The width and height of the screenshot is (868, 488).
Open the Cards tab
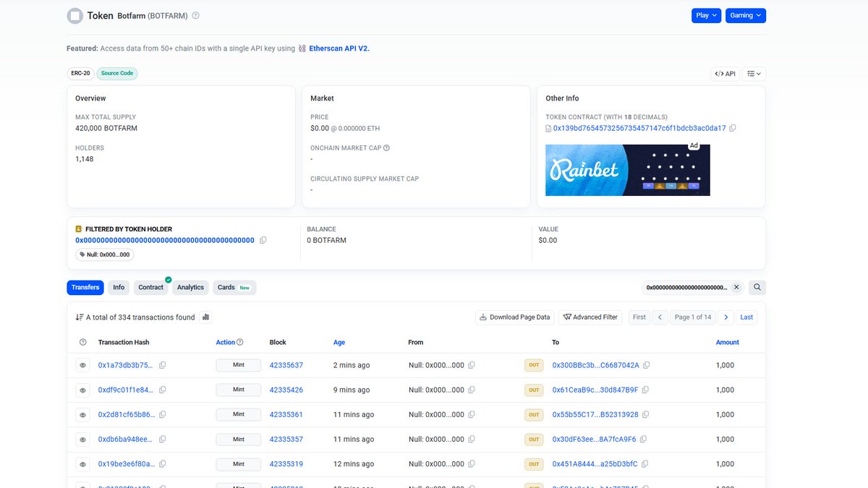[x=234, y=287]
